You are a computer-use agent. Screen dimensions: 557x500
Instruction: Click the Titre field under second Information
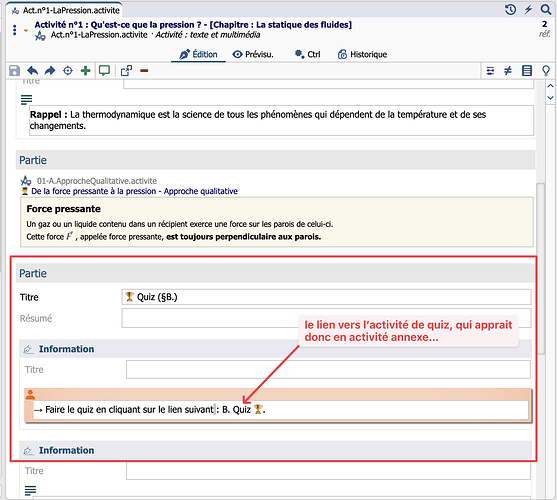click(x=328, y=471)
